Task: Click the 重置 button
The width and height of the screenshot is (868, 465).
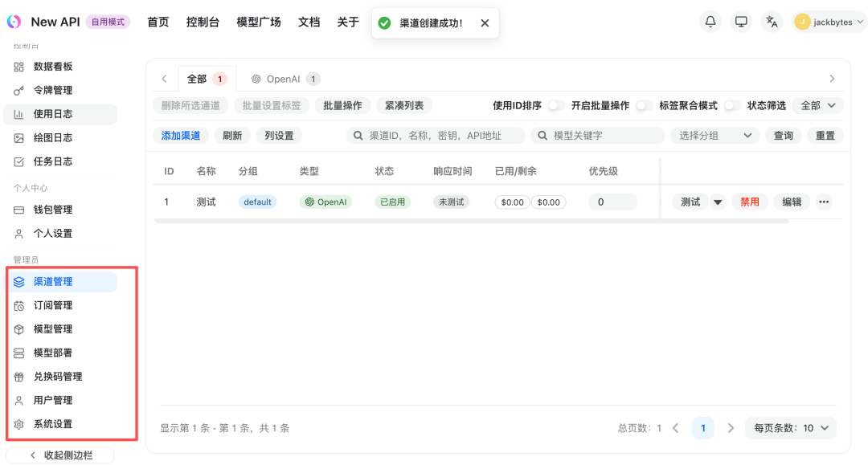Action: (x=825, y=136)
